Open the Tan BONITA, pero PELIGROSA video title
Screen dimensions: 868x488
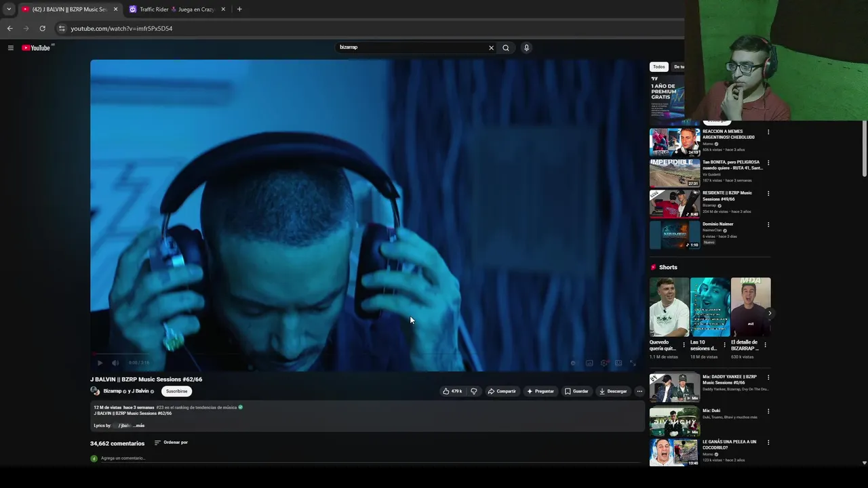click(732, 165)
